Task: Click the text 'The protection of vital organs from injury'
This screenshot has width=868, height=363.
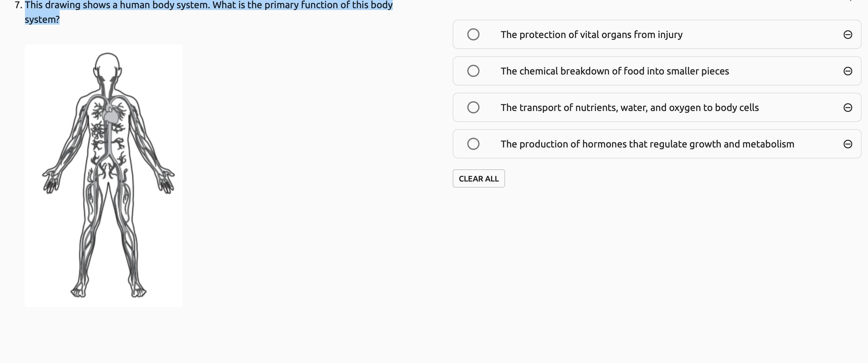Action: coord(591,35)
